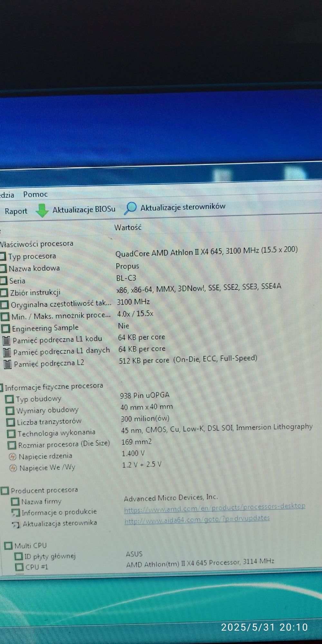The width and height of the screenshot is (322, 644).
Task: Click the icon of Informacje fizyczne procesora group
Action: [1, 387]
